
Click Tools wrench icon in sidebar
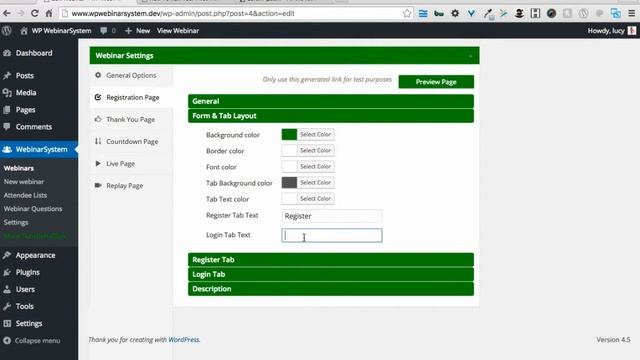[x=7, y=306]
